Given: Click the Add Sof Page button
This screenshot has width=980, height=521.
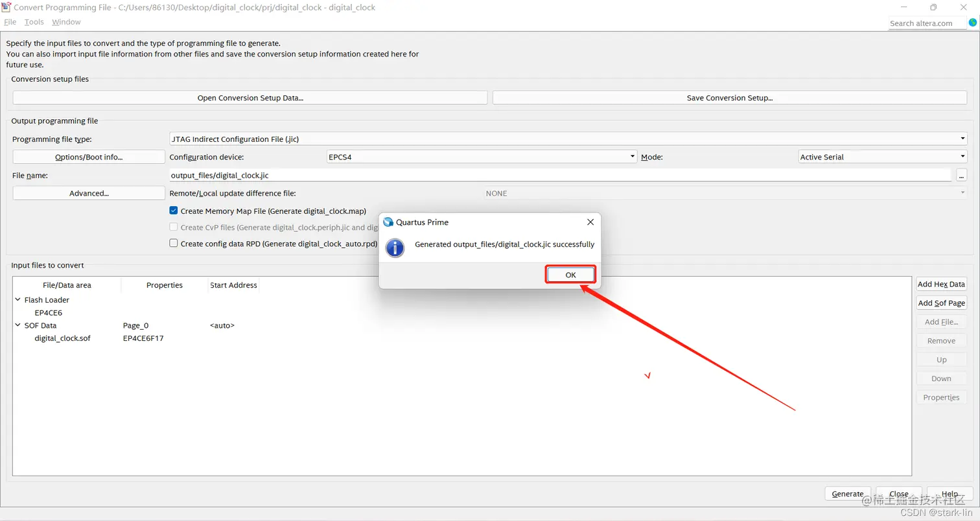Looking at the screenshot, I should pyautogui.click(x=941, y=303).
